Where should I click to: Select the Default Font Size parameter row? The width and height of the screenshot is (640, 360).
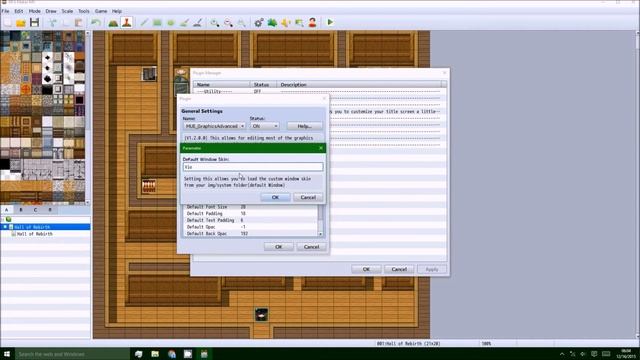tap(250, 207)
